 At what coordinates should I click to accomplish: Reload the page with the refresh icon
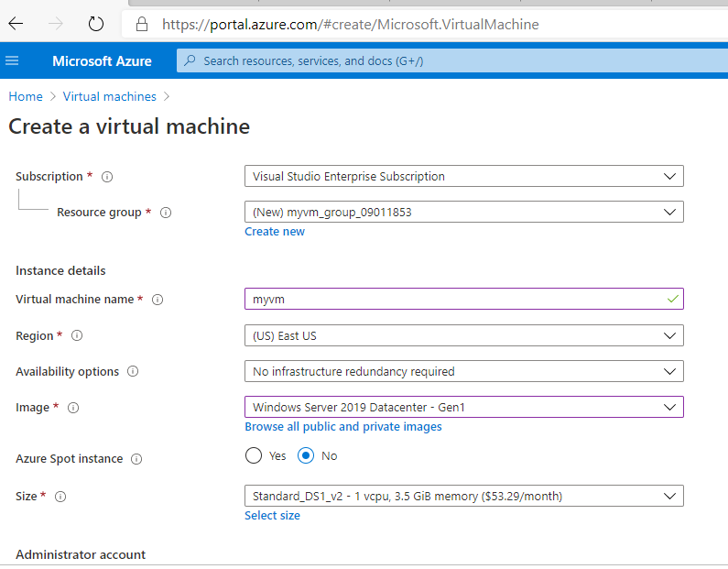coord(96,24)
